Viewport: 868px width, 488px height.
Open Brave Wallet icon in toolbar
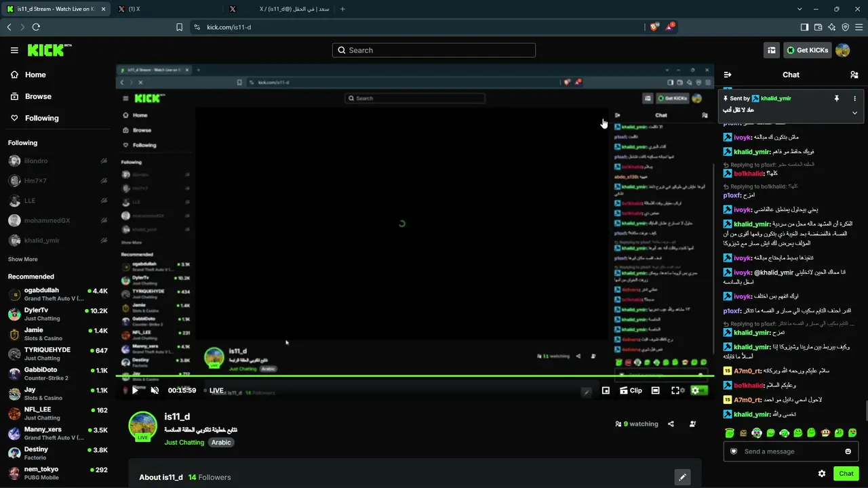pyautogui.click(x=818, y=27)
